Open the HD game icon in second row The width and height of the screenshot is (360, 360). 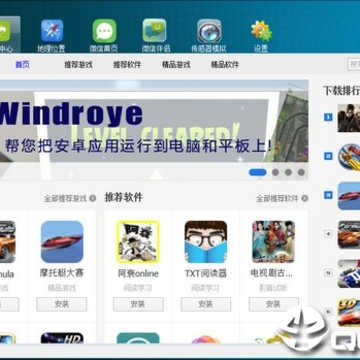pyautogui.click(x=62, y=338)
